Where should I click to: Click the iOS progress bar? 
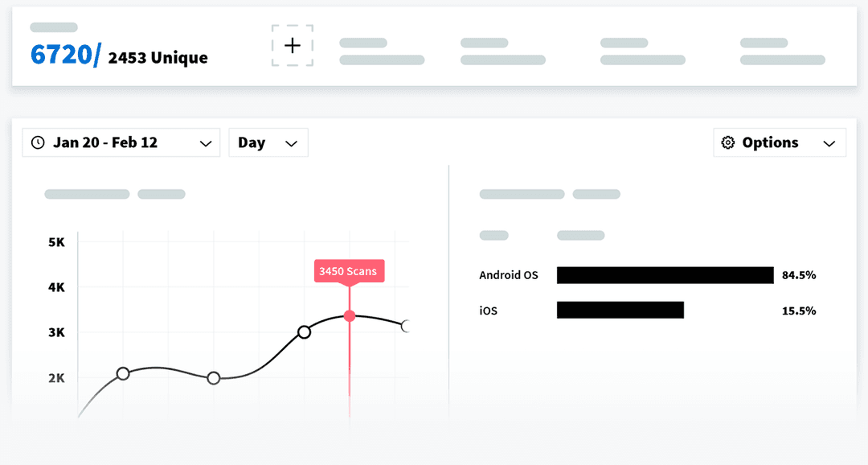(x=620, y=310)
